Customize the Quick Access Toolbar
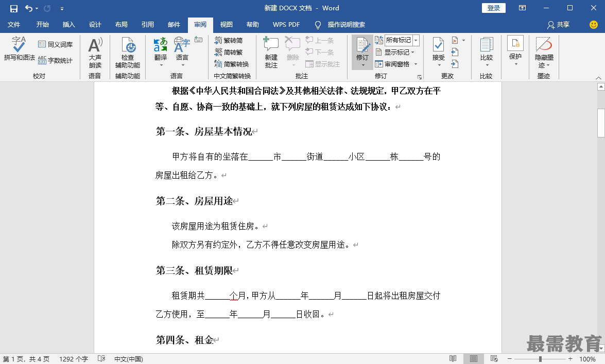605x364 pixels. pos(62,8)
